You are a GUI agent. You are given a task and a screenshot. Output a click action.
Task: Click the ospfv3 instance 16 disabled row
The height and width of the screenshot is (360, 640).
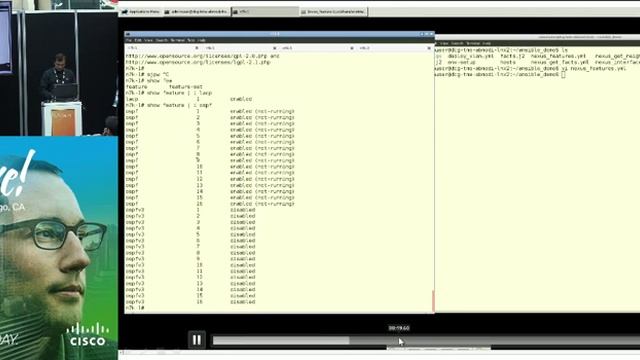pos(190,302)
